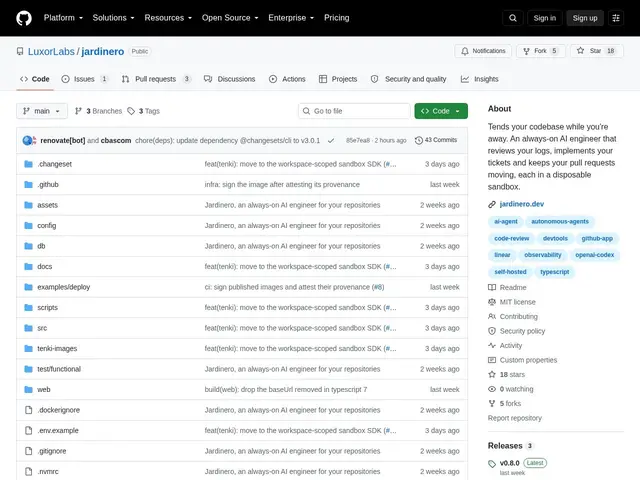Open the Projects tab
640x480 pixels.
[338, 79]
